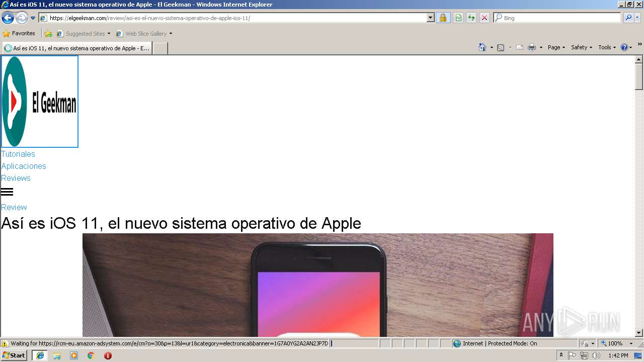Screen dimensions: 644x362
Task: Click the vertical scrollbar up arrow
Action: click(x=639, y=59)
